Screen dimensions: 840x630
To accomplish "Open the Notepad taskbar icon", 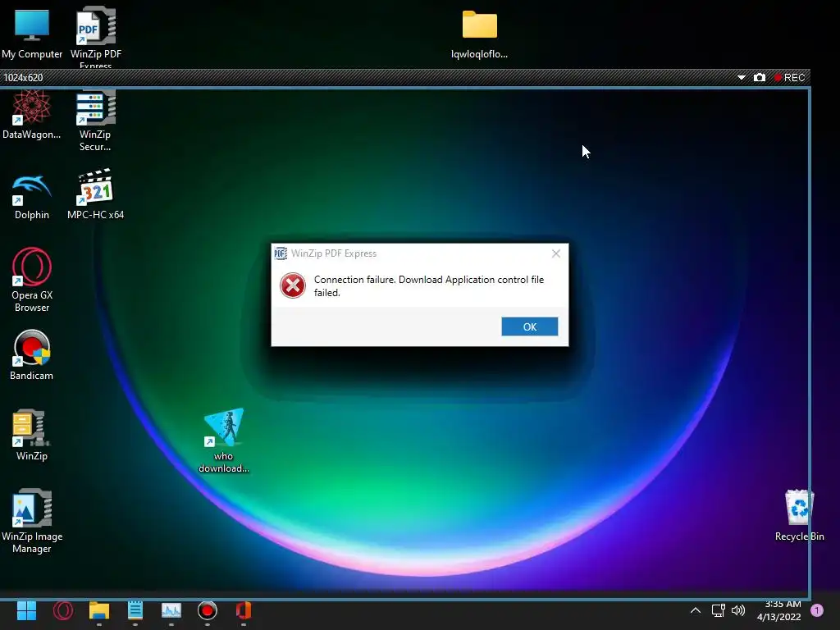I will (x=135, y=610).
